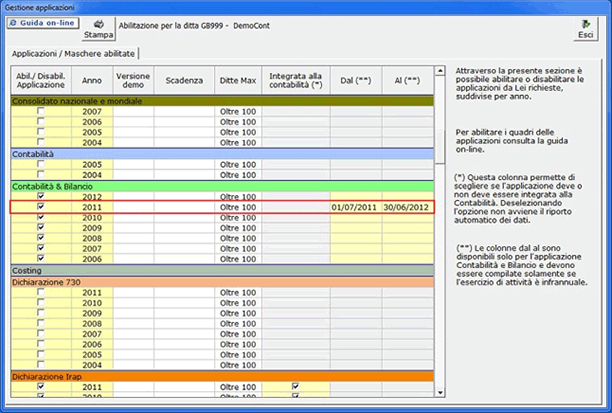Screen dimensions: 612x413
Task: Click the Versione demo column header
Action: [133, 80]
